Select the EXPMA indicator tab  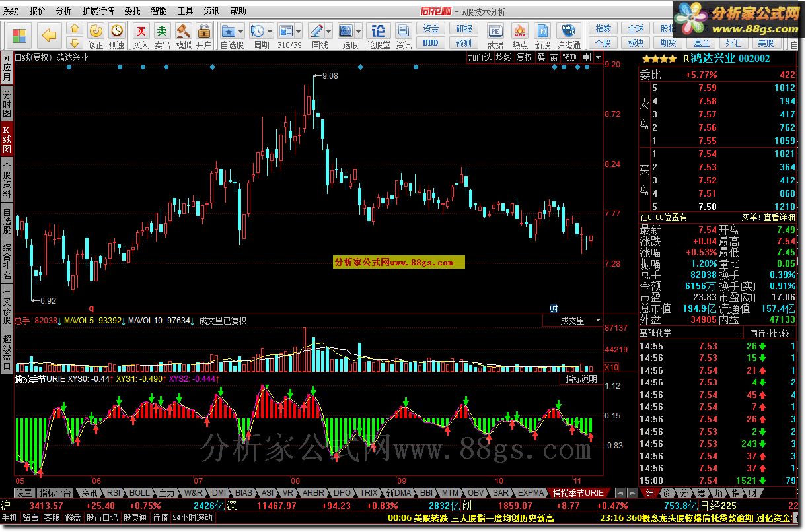pos(531,493)
